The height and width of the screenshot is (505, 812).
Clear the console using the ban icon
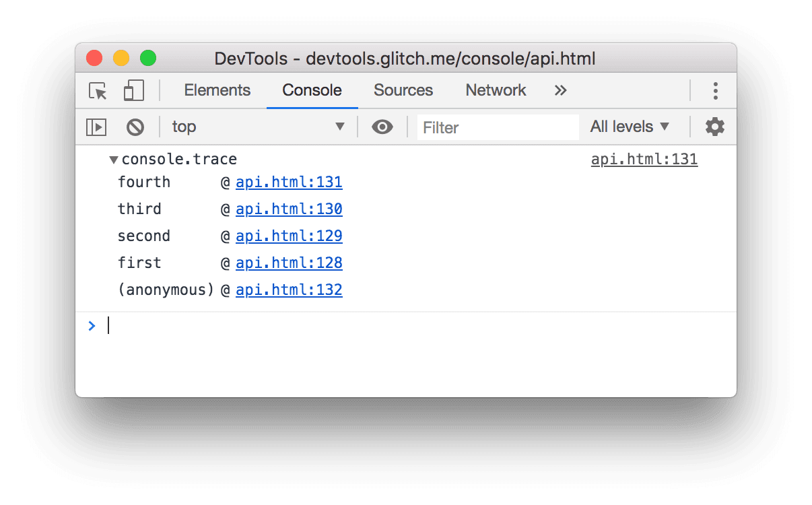[134, 127]
